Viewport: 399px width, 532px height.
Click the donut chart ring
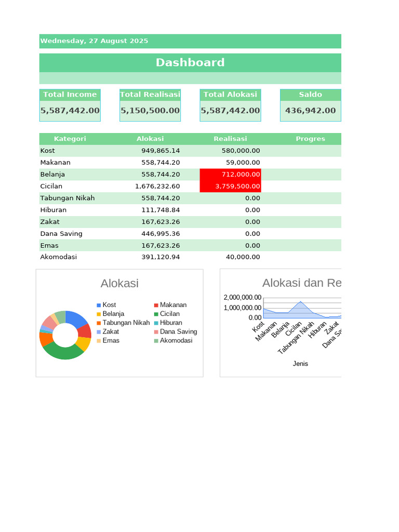coord(65,352)
